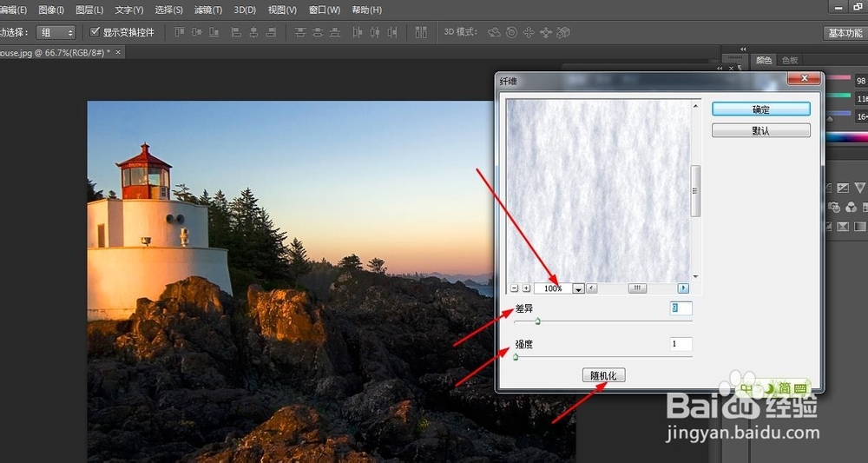This screenshot has height=463, width=868.
Task: Click the exposure adjustment icon
Action: (843, 189)
